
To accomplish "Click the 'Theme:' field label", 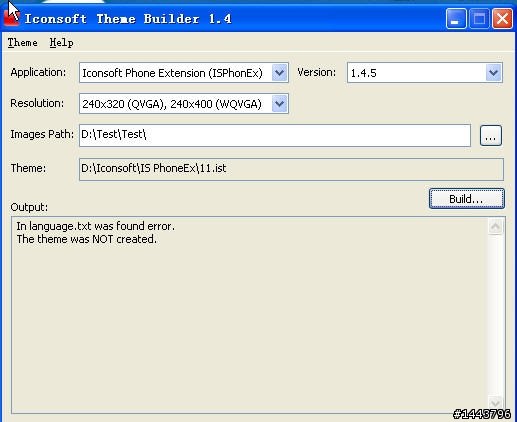I will [28, 168].
